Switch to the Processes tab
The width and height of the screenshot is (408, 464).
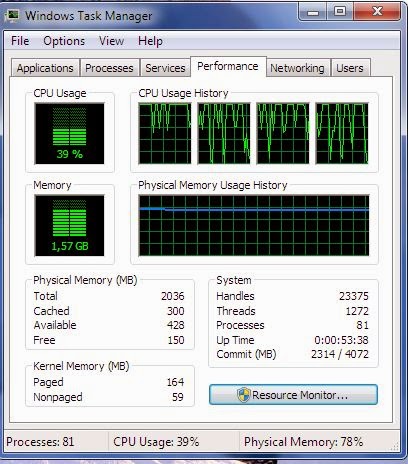pos(109,68)
